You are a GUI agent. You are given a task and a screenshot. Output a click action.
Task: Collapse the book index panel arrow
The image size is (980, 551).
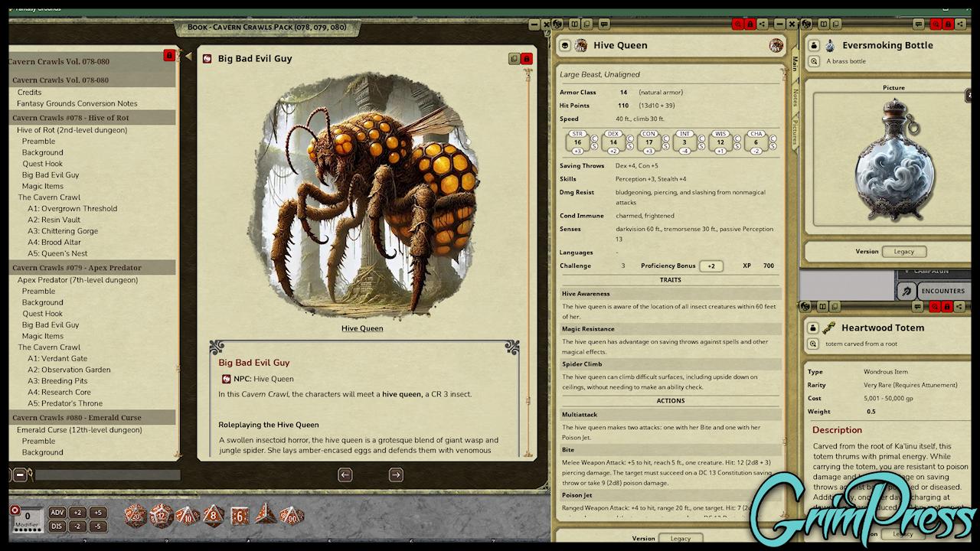pyautogui.click(x=189, y=56)
